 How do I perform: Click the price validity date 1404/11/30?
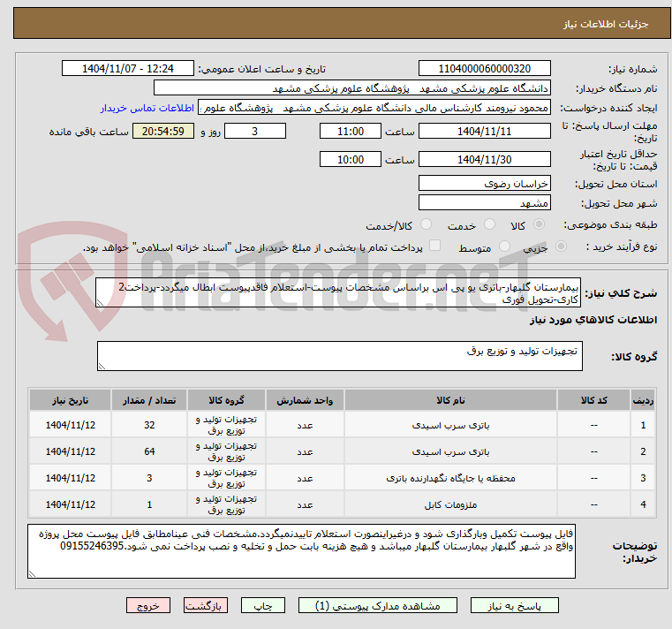[484, 160]
